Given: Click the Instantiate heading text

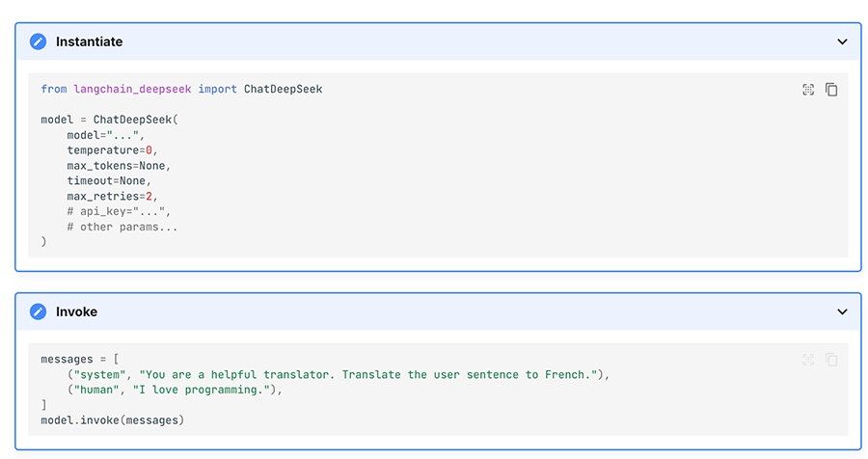Looking at the screenshot, I should [89, 41].
